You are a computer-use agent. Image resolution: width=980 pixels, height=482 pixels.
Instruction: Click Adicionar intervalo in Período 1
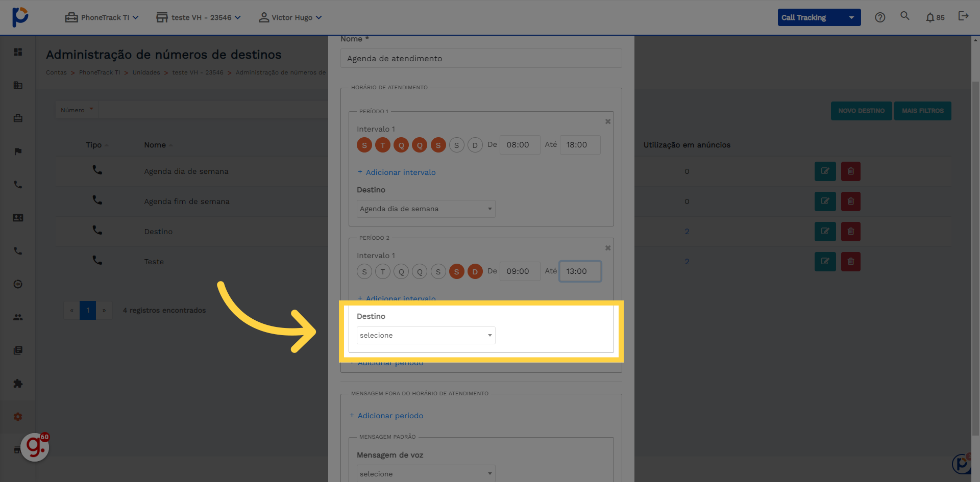tap(397, 172)
